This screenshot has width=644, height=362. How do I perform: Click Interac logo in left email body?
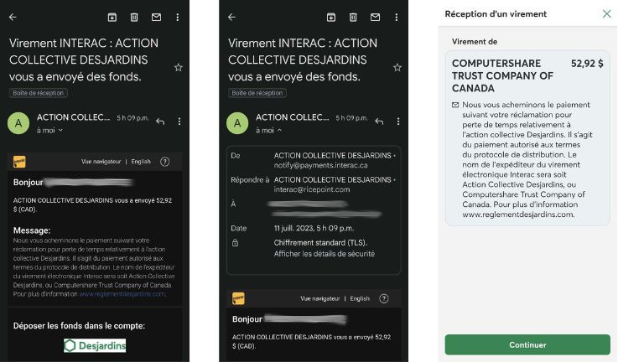coord(19,162)
